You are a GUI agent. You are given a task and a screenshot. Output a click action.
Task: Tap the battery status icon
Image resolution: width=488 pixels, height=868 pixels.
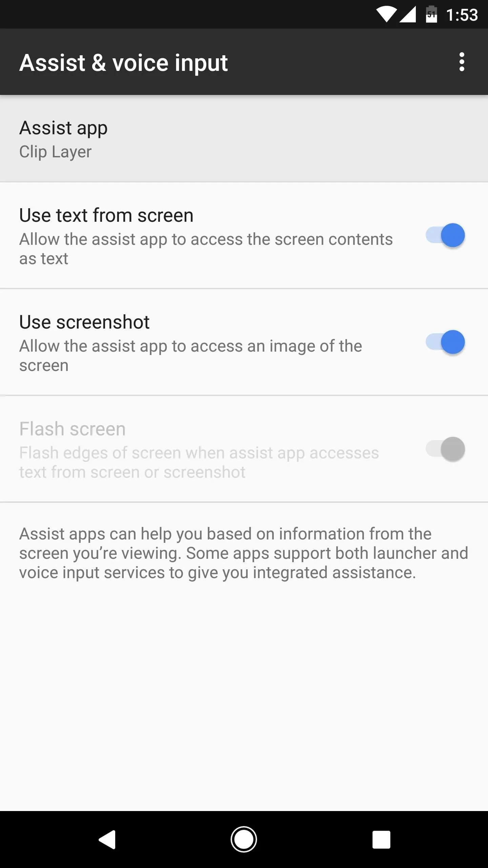[x=431, y=14]
